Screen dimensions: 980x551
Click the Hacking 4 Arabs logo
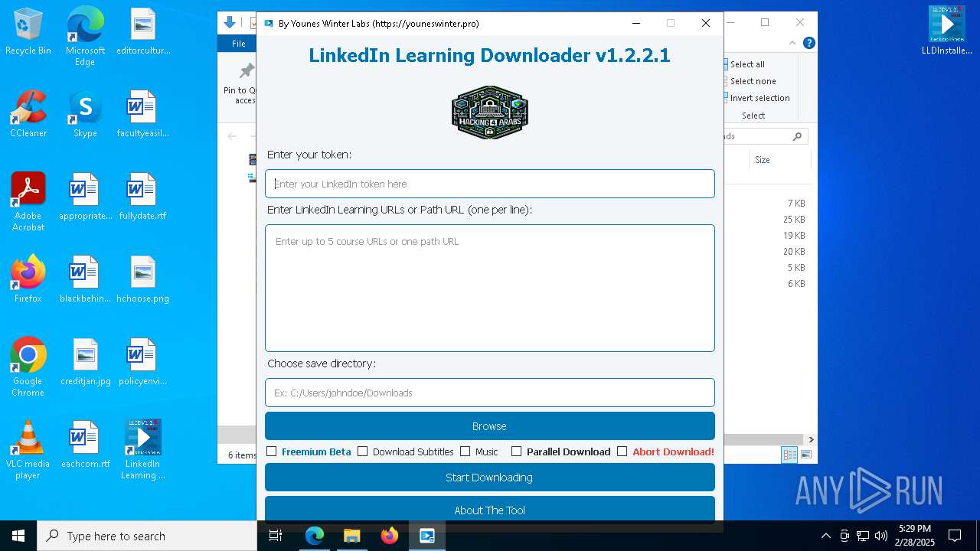point(490,112)
